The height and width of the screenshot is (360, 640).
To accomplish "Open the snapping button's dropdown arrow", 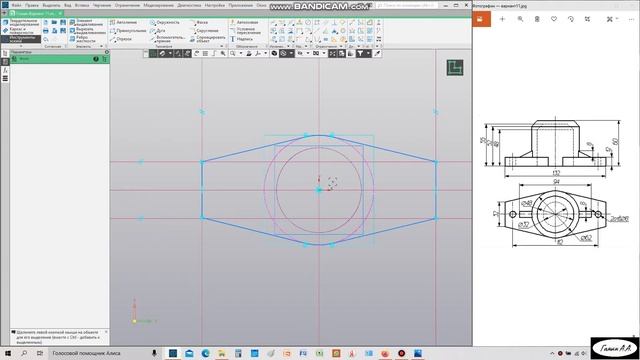I will [169, 53].
